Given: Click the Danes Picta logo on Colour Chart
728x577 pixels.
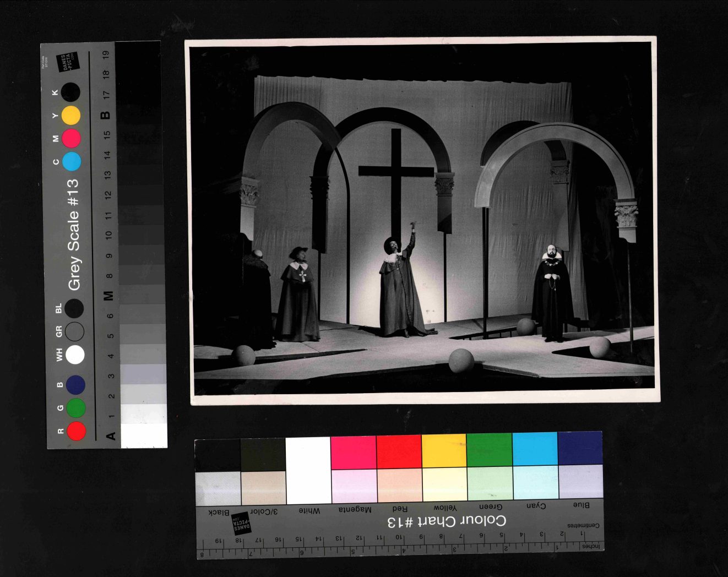Looking at the screenshot, I should [x=242, y=524].
